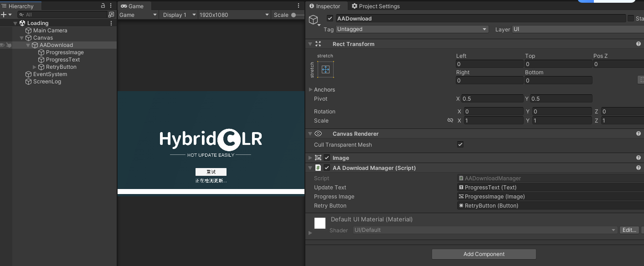Select ProgressText in the Hierarchy

pos(63,60)
